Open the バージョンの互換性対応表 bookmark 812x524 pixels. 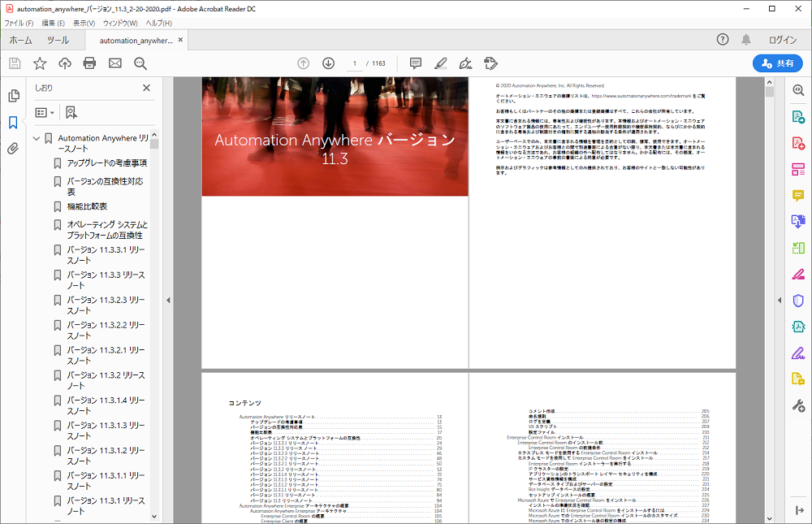(x=105, y=187)
